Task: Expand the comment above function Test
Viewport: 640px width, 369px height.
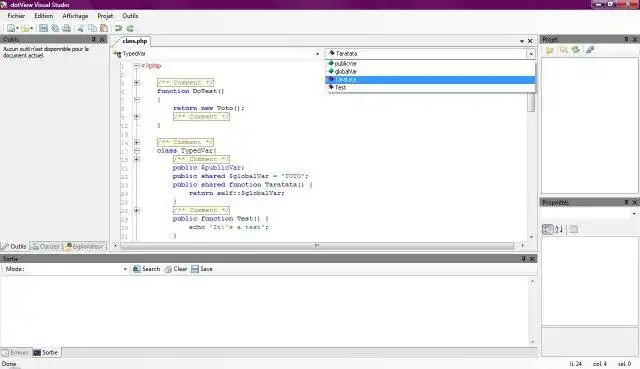Action: [137, 210]
